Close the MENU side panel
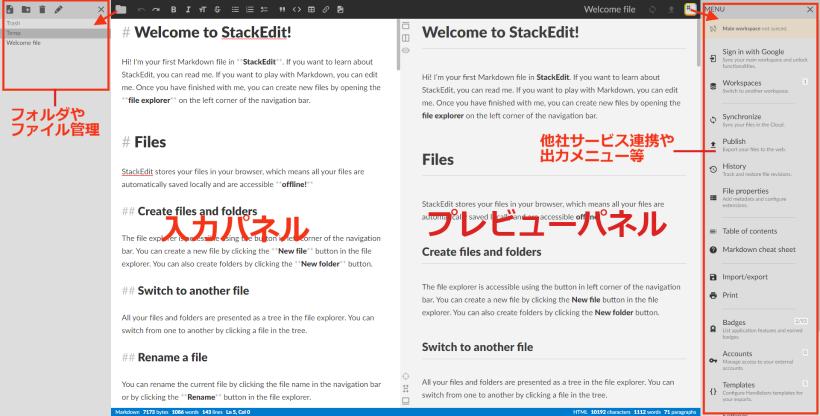This screenshot has width=820, height=416. tap(810, 9)
